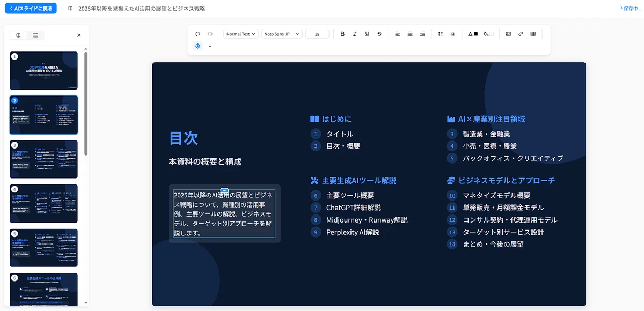Click the factory icon beside AI×産業別注目領域
This screenshot has width=644, height=311.
(451, 119)
